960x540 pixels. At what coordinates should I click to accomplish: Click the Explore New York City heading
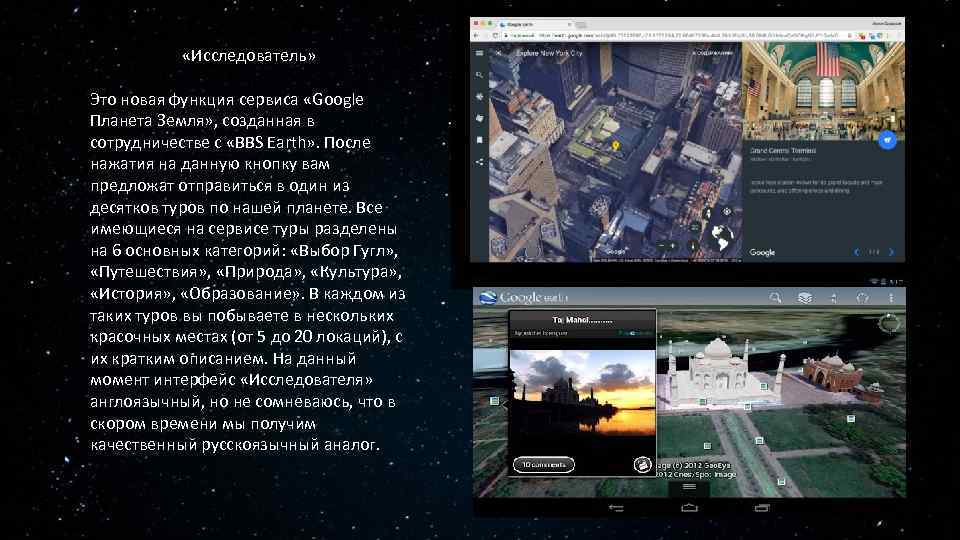pos(549,53)
